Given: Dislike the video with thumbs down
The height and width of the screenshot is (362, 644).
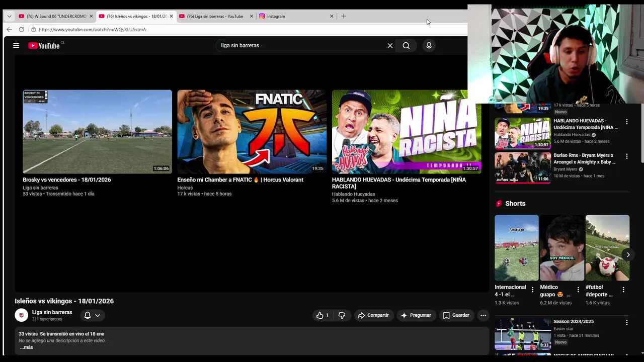Looking at the screenshot, I should tap(342, 315).
